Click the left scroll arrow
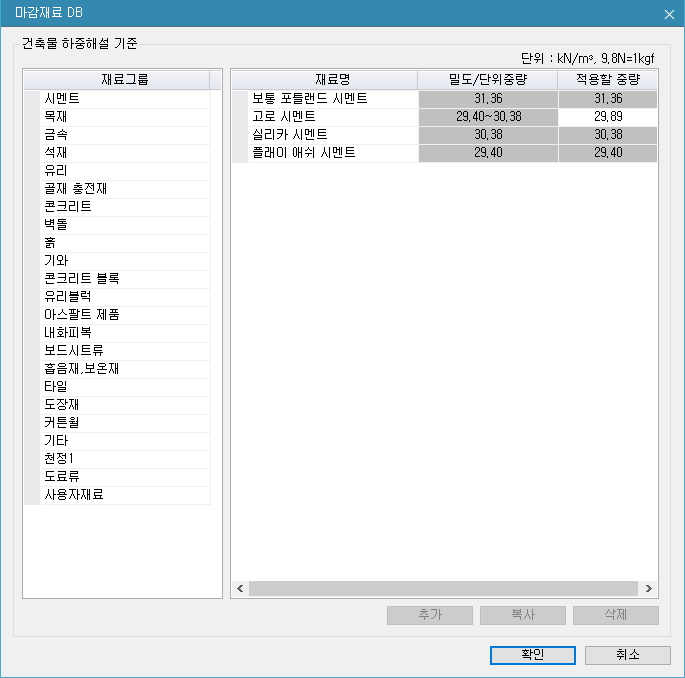This screenshot has height=678, width=685. click(240, 588)
